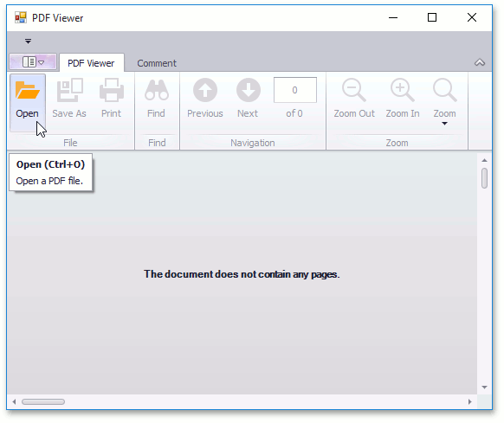Click the Zoom Out magnifier
This screenshot has height=423, width=504.
click(354, 90)
